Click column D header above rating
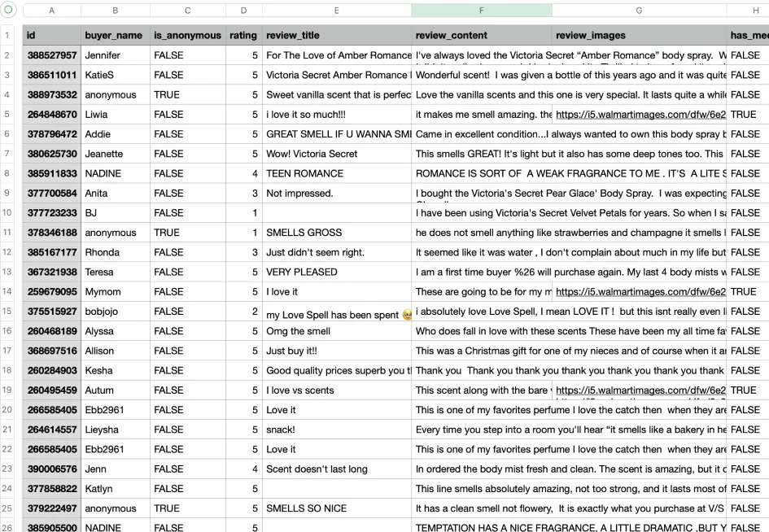 coord(243,11)
